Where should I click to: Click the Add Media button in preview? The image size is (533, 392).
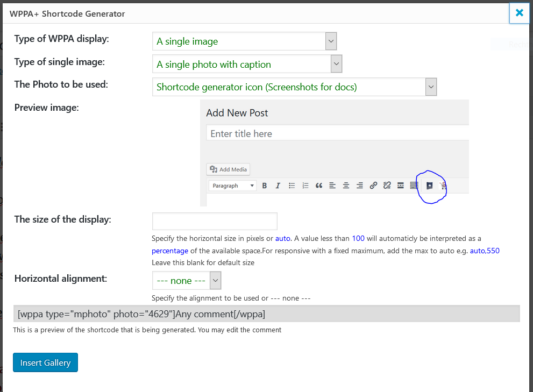(229, 169)
